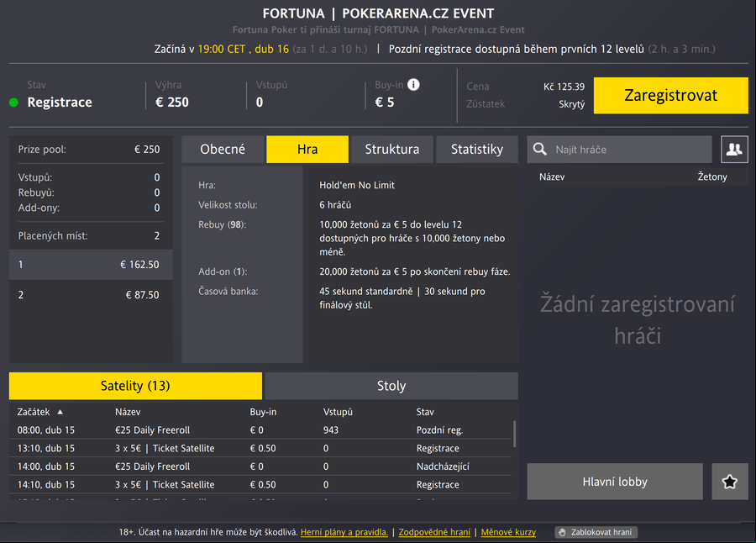Click the search magnifier icon

pyautogui.click(x=539, y=149)
